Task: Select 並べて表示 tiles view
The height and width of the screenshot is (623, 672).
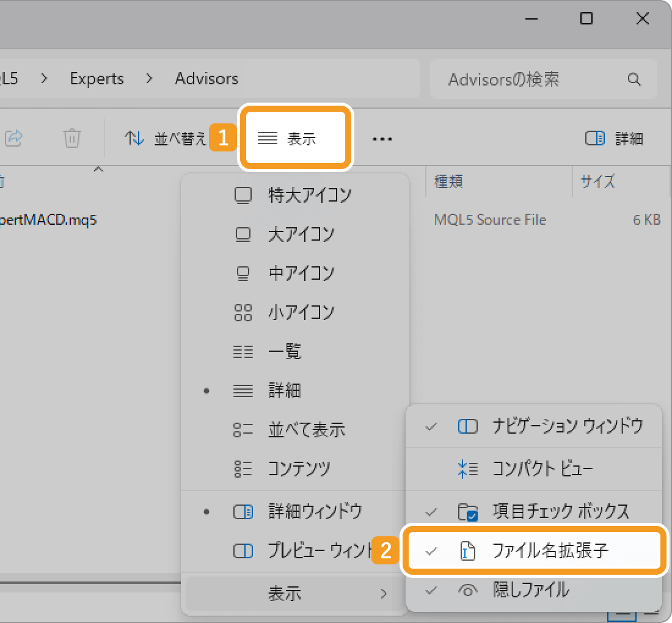Action: point(295,429)
